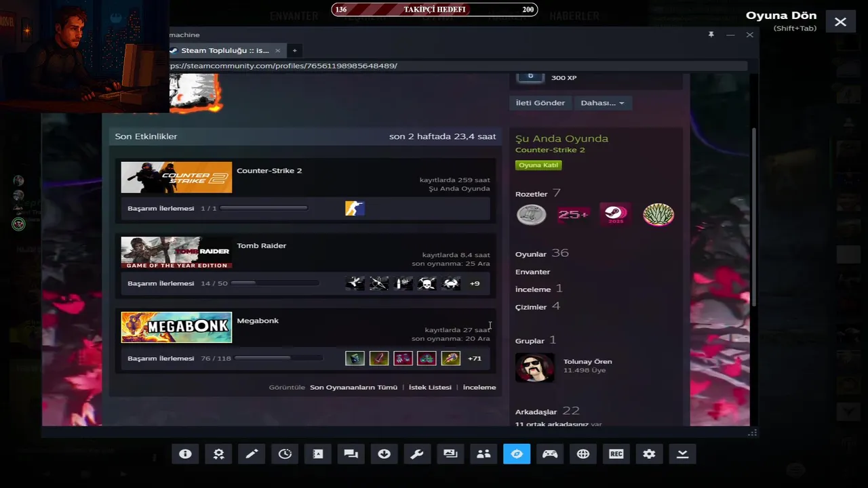Click the last Megabonk achievement icon before +71

[451, 358]
